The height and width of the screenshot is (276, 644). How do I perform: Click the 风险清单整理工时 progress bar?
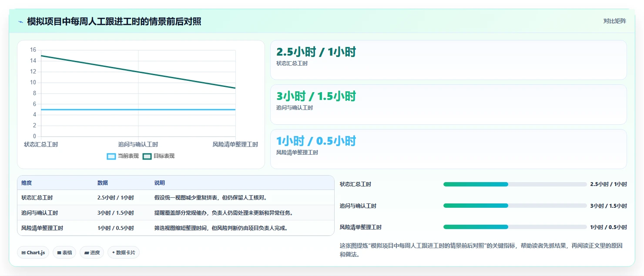515,227
